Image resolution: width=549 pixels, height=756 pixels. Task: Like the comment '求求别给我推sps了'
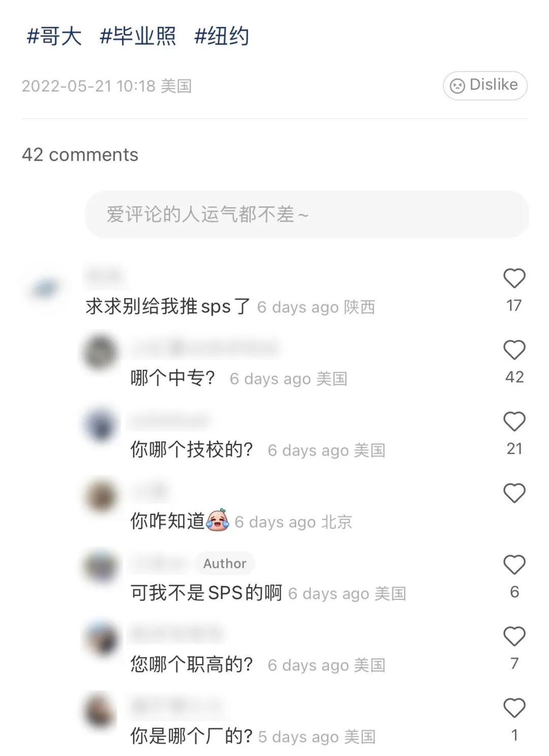tap(514, 279)
